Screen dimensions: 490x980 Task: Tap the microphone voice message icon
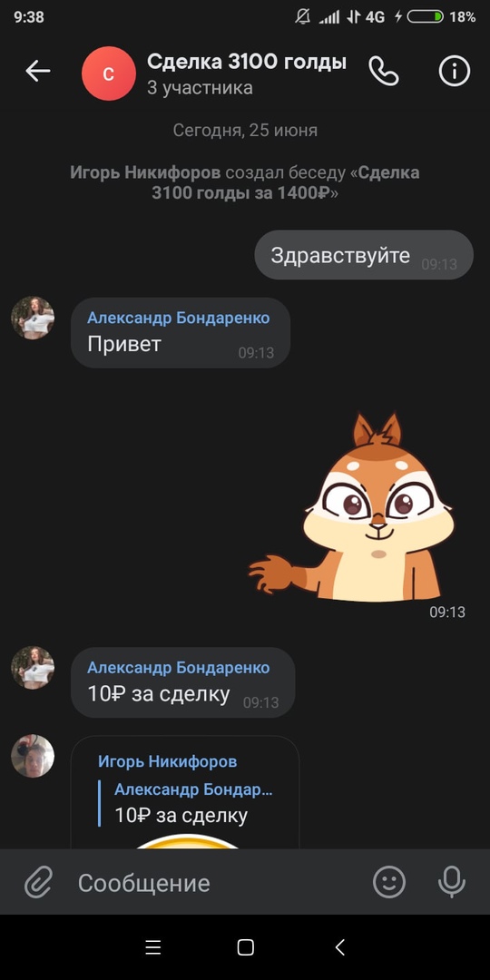click(x=451, y=883)
